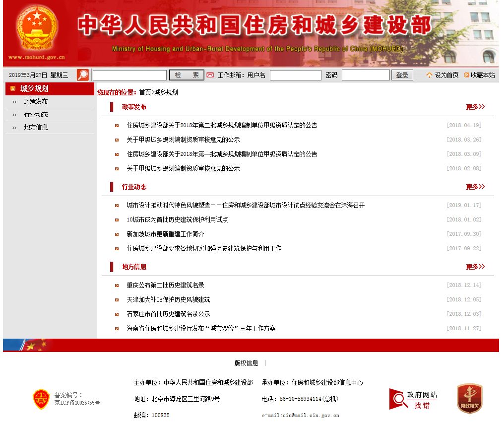Click 更多>> in 地方信息 section
504x433 pixels.
475,267
